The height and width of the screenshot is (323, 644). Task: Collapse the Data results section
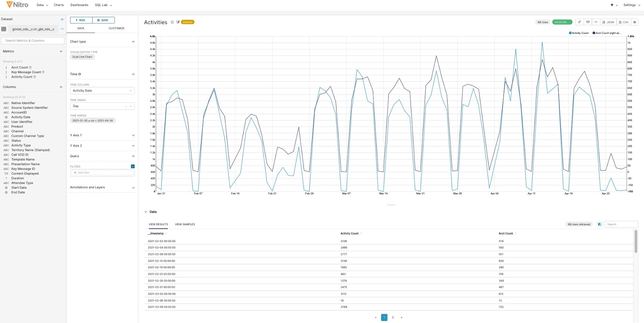coord(146,212)
